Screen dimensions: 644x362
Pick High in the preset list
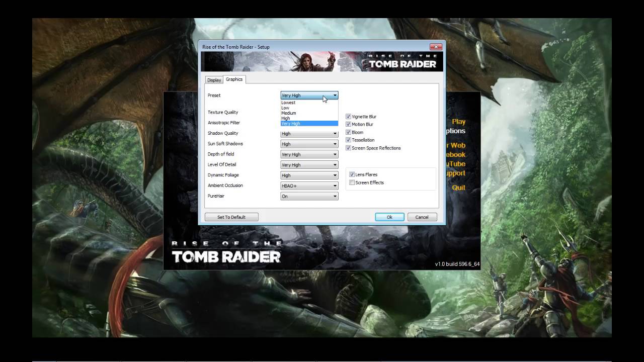point(309,118)
